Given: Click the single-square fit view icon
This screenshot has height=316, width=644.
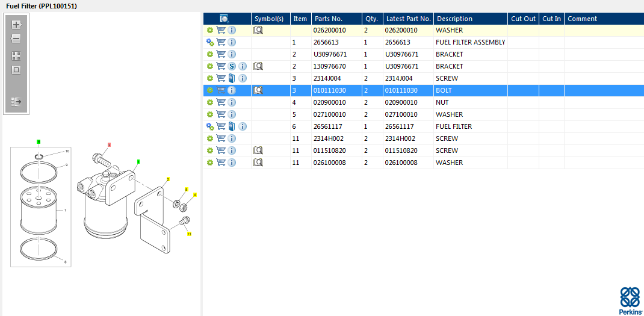Looking at the screenshot, I should (x=16, y=70).
